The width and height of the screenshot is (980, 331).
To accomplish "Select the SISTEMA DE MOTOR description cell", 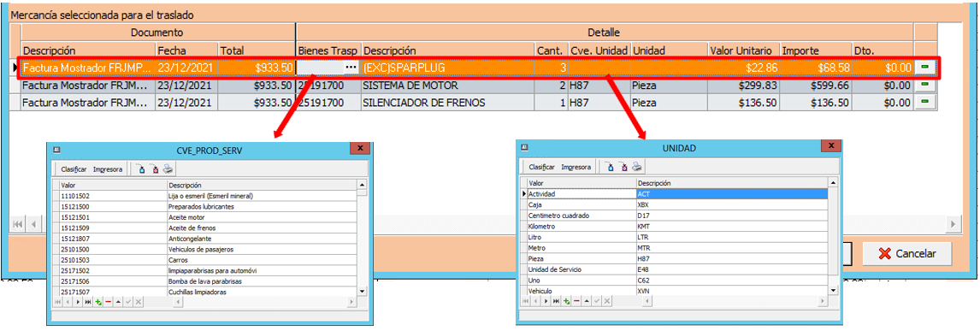I will 447,85.
